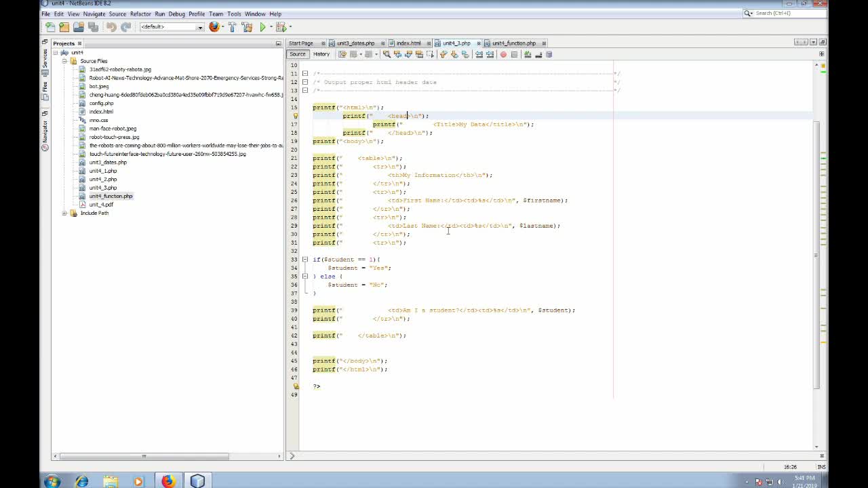Open browser selection dropdown arrow
The height and width of the screenshot is (488, 868).
pyautogui.click(x=222, y=27)
